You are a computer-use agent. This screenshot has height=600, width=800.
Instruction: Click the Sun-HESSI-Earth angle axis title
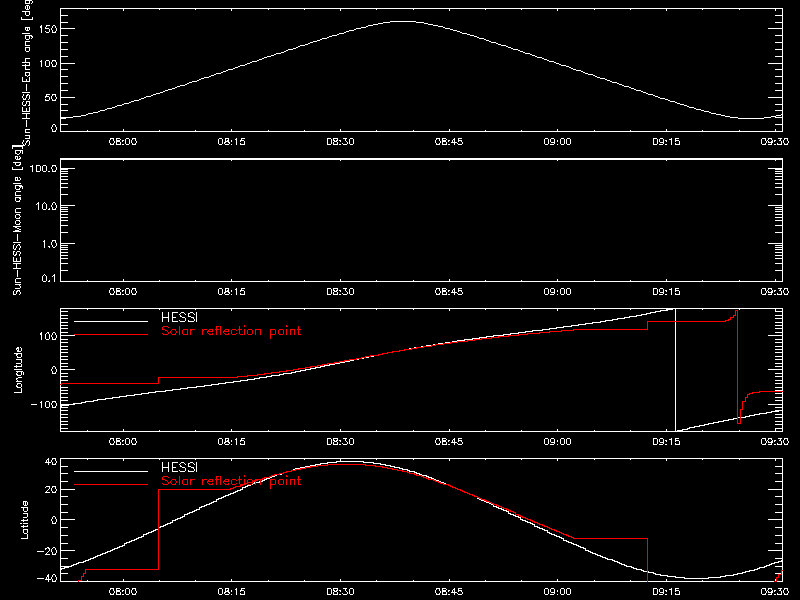tap(27, 71)
